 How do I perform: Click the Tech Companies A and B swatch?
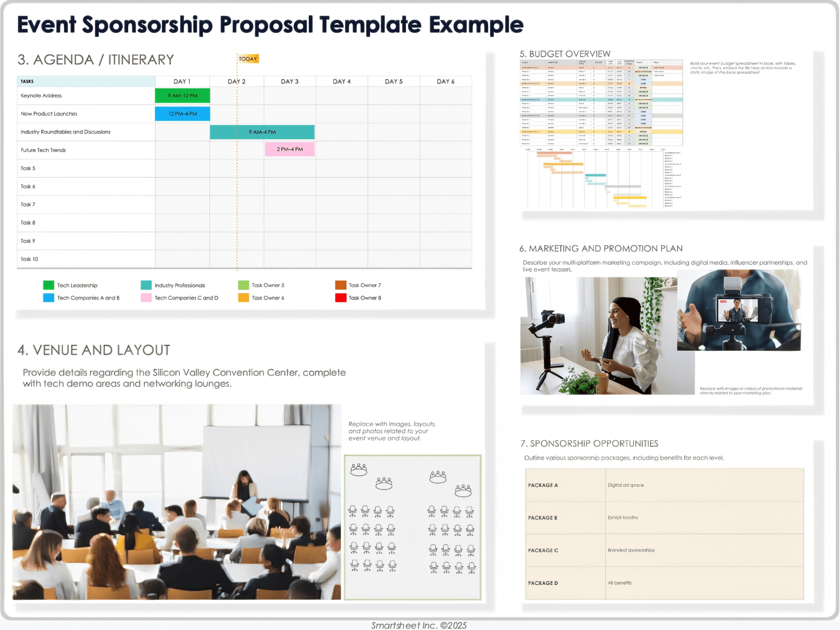point(49,297)
